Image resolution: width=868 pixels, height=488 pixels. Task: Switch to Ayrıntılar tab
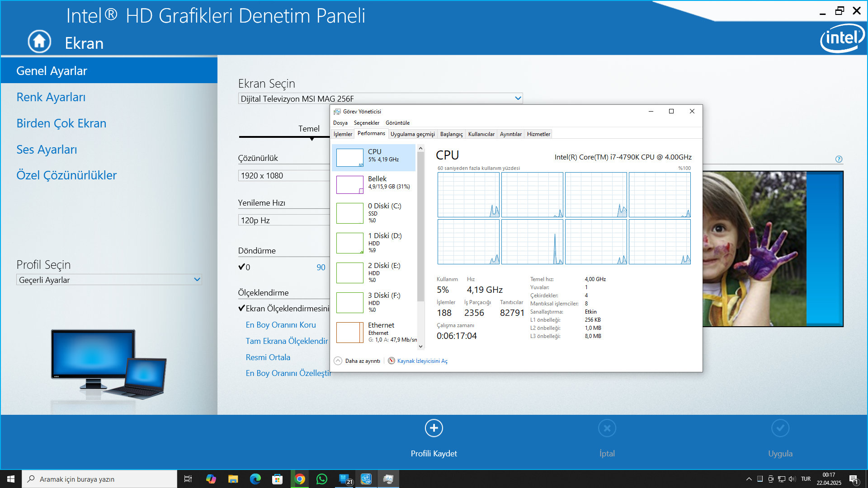(511, 134)
